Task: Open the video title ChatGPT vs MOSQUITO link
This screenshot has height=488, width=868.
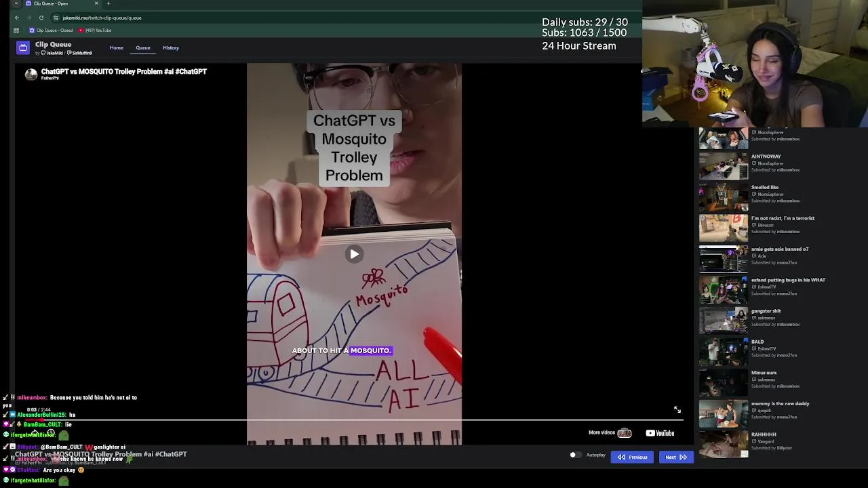Action: (x=124, y=71)
